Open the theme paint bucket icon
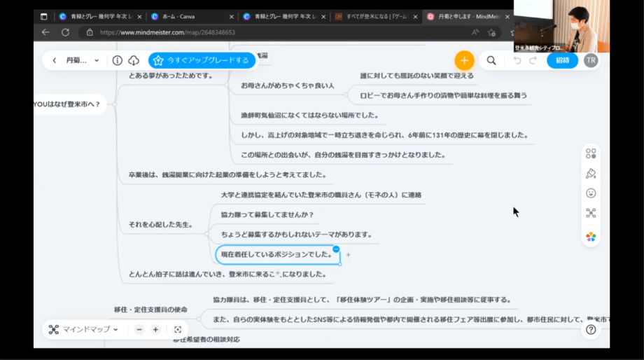Image resolution: width=644 pixels, height=360 pixels. [591, 174]
